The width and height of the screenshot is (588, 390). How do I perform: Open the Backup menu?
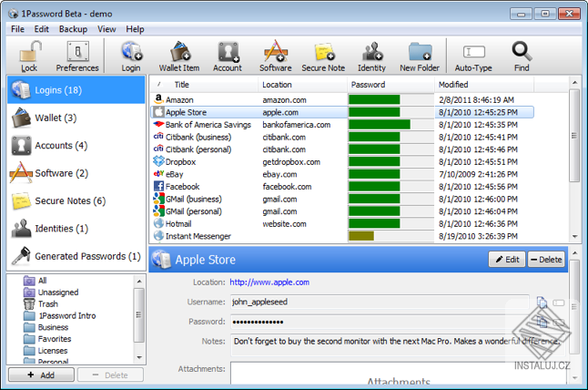pos(73,29)
